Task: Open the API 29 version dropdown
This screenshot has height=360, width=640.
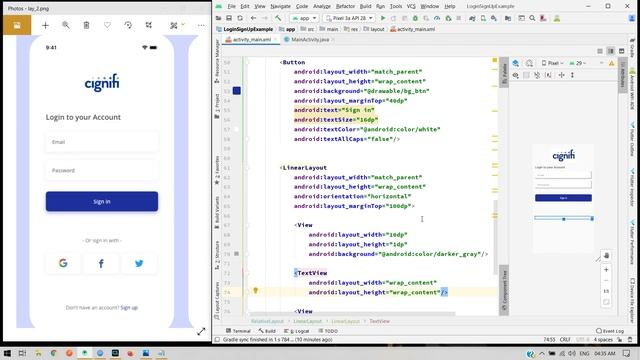Action: pyautogui.click(x=578, y=63)
